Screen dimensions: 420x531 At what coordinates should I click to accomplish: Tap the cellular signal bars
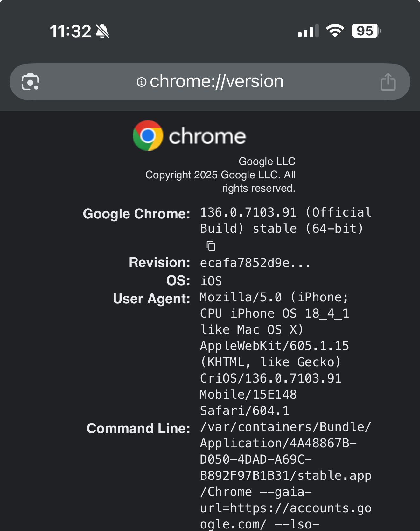coord(308,31)
